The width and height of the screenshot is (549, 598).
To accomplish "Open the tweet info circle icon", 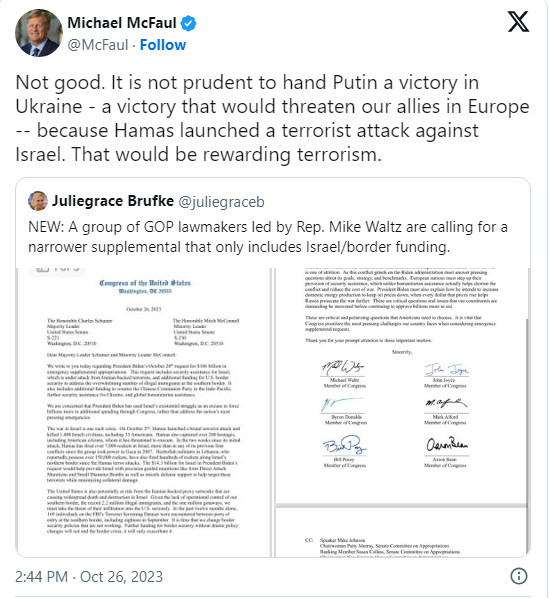I will [x=518, y=576].
